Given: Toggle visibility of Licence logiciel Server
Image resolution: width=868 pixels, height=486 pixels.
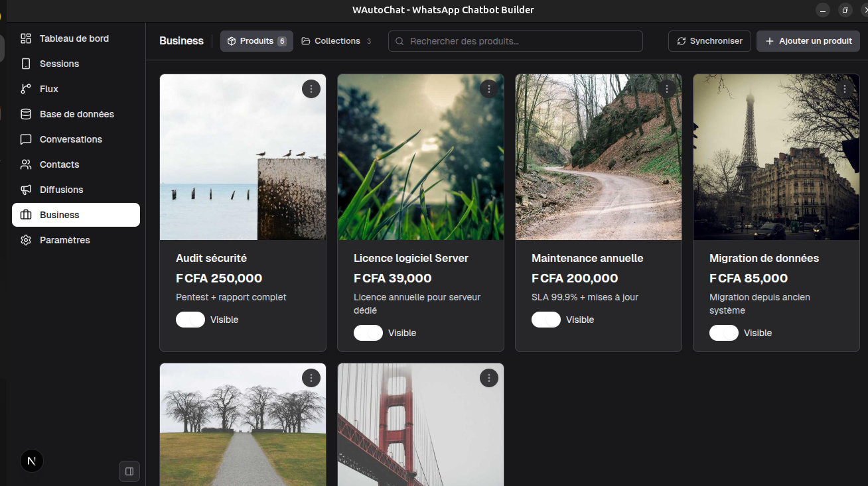Looking at the screenshot, I should click(368, 333).
